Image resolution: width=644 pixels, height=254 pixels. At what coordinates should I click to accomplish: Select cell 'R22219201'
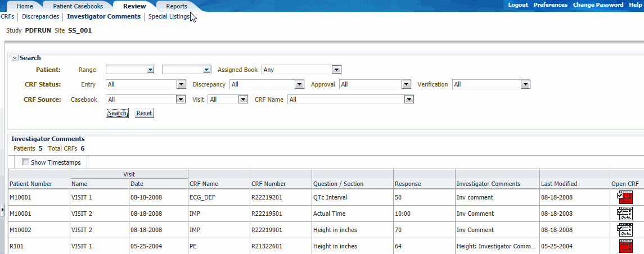[281, 197]
